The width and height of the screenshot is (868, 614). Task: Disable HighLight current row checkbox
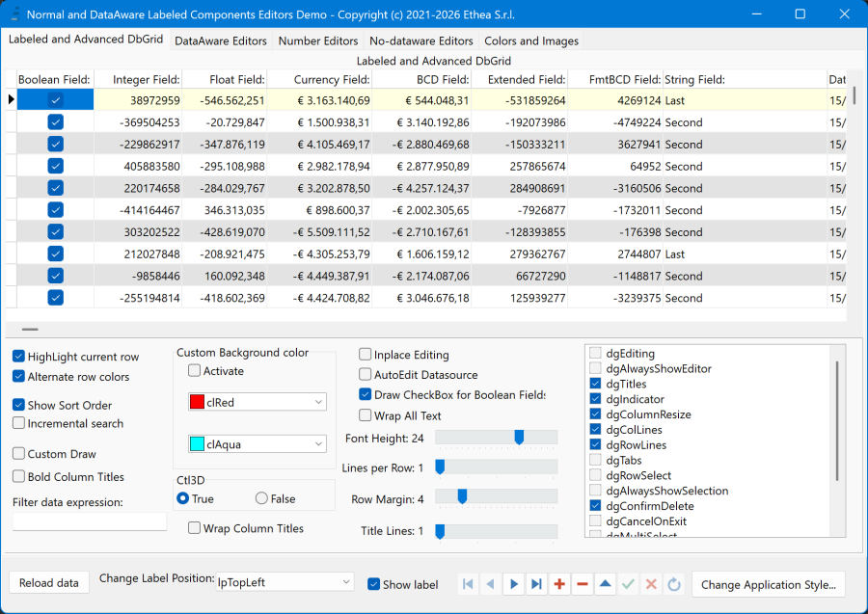click(x=19, y=357)
